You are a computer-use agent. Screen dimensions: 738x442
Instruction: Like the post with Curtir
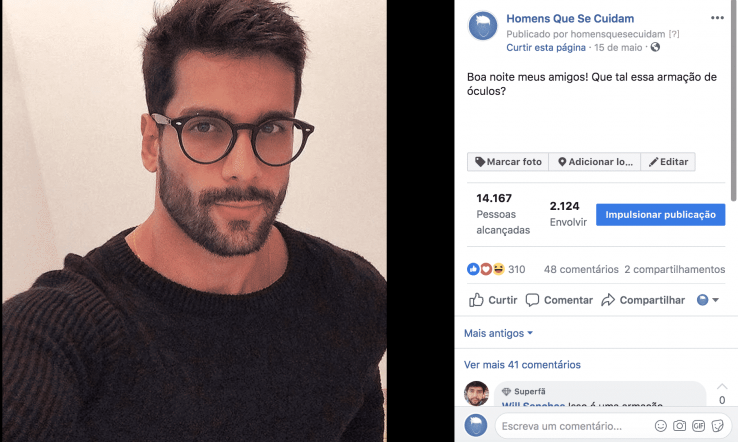click(x=493, y=300)
